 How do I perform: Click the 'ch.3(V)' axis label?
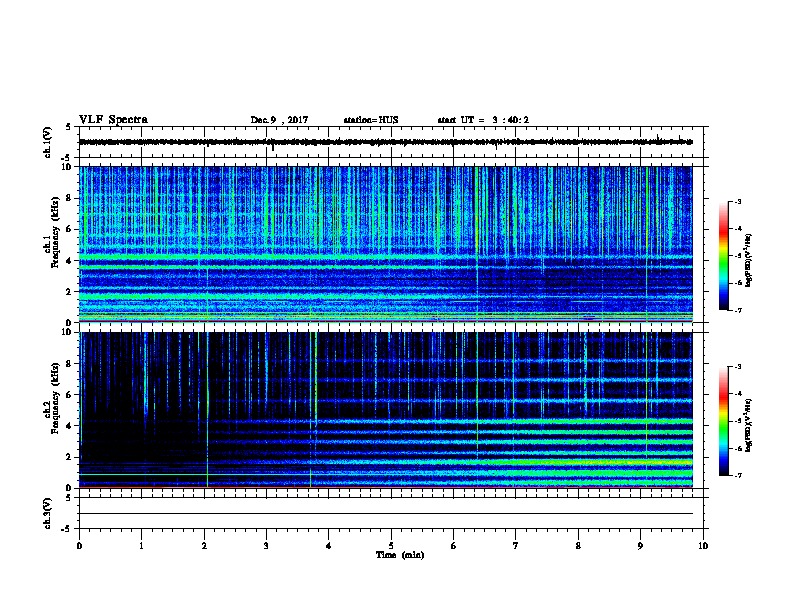point(48,513)
